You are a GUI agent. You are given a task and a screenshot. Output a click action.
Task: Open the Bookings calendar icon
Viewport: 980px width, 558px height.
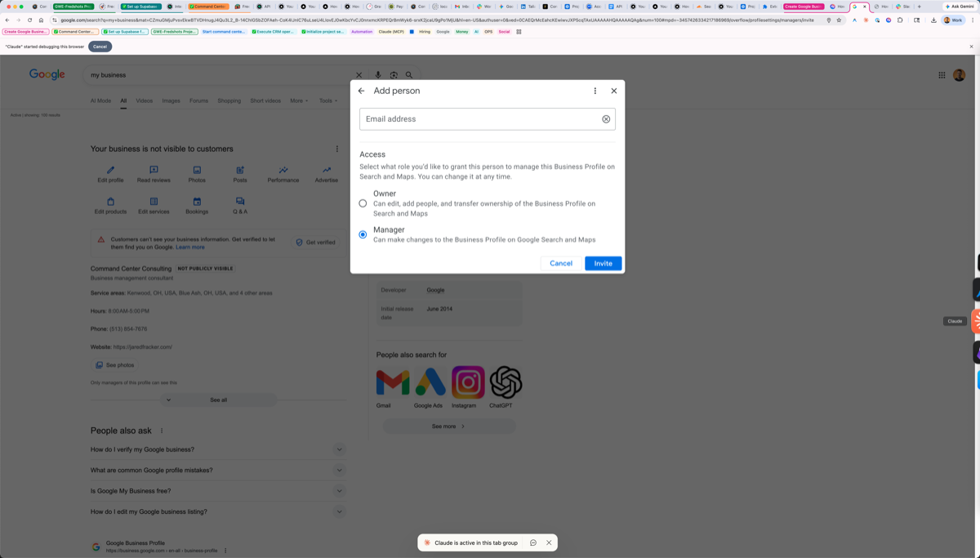197,201
